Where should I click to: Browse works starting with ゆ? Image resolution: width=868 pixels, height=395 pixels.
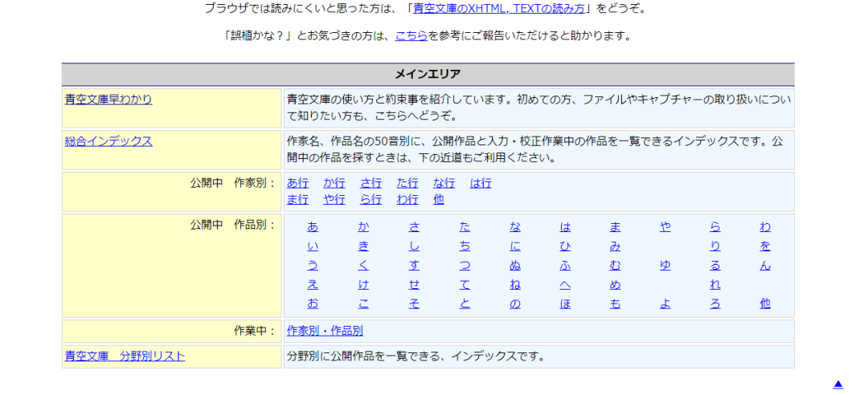pyautogui.click(x=665, y=266)
